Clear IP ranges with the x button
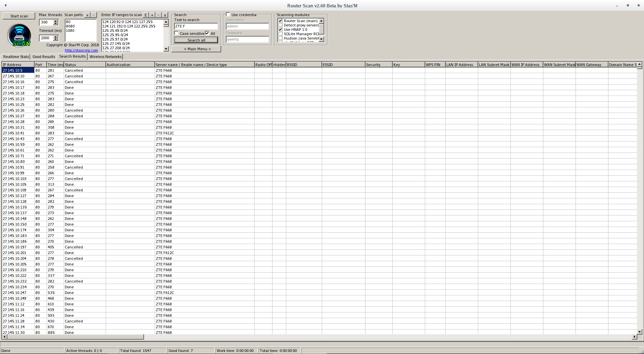The height and width of the screenshot is (354, 644). click(x=165, y=15)
